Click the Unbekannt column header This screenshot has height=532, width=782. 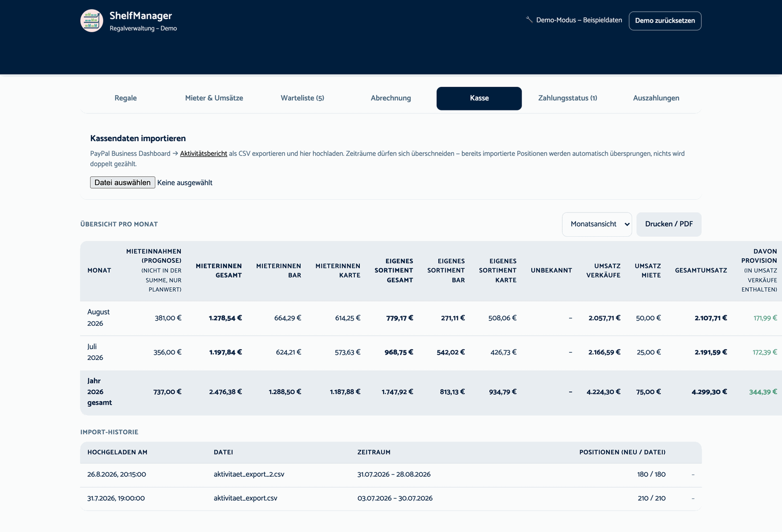pos(551,271)
